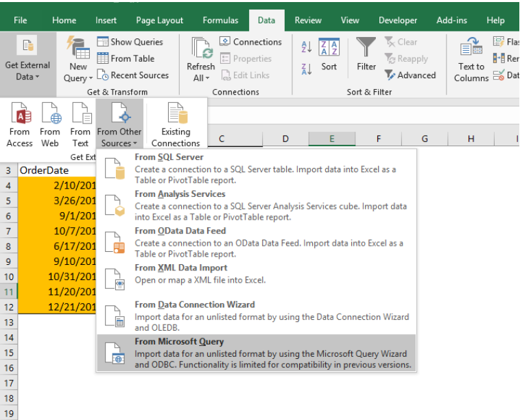The width and height of the screenshot is (520, 420).
Task: Click the Clear filter icon
Action: coord(390,42)
